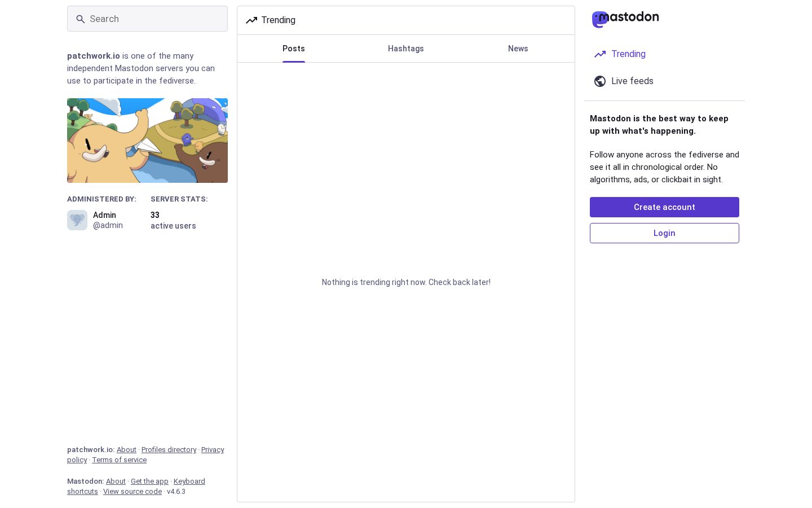Click the Get the app link
Screen dimensions: 812x508
pos(149,481)
